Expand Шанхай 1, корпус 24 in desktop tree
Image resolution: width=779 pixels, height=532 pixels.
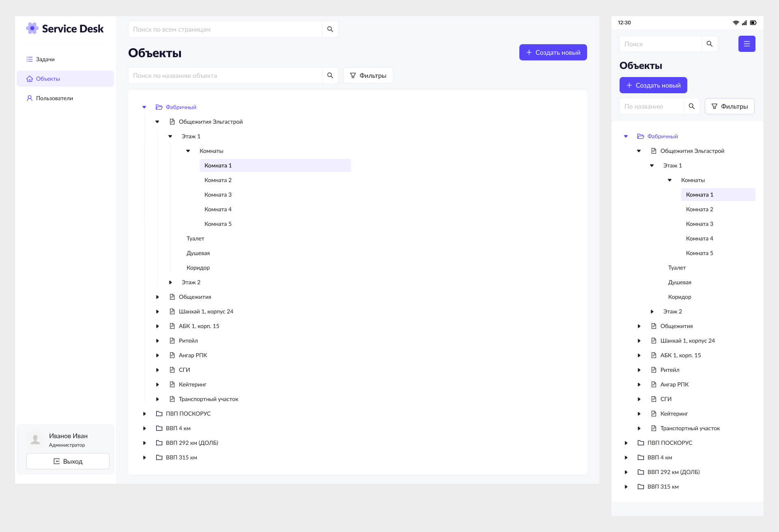point(157,311)
